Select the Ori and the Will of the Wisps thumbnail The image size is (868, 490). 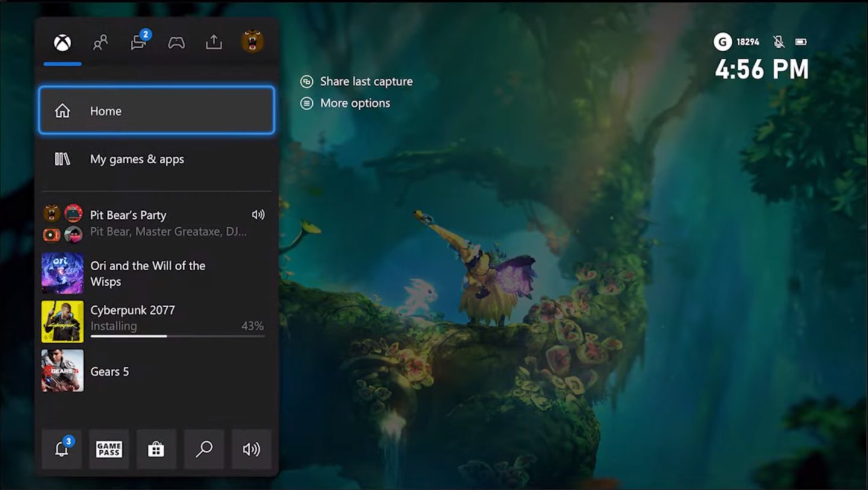(62, 273)
